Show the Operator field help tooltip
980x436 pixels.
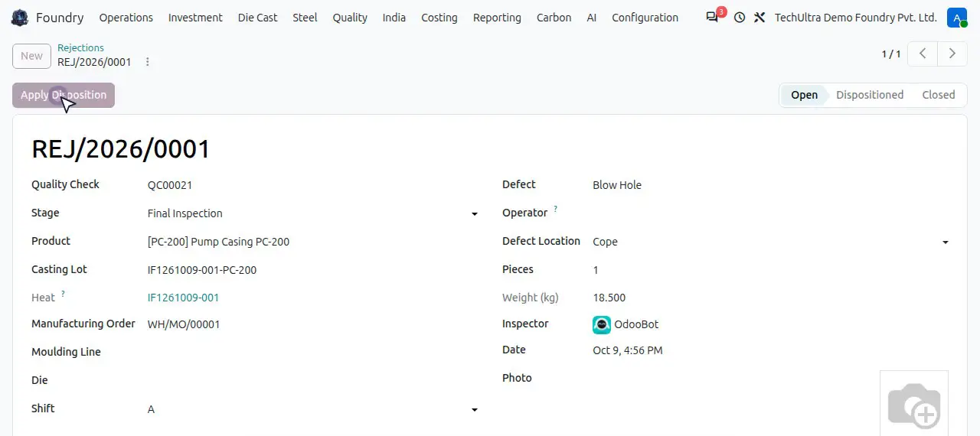[555, 209]
